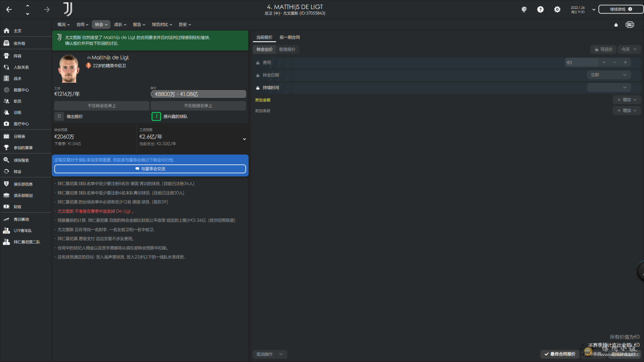Open 增加 dropdown for 附加金额
This screenshot has height=362, width=644.
(x=627, y=100)
